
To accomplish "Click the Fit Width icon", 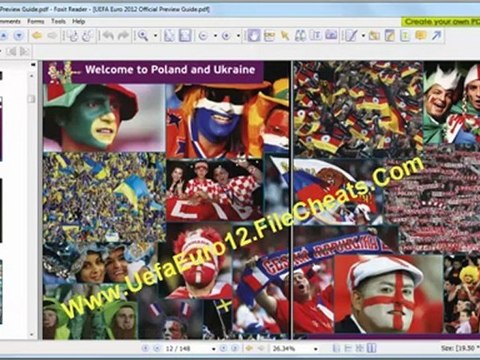I will 185,36.
